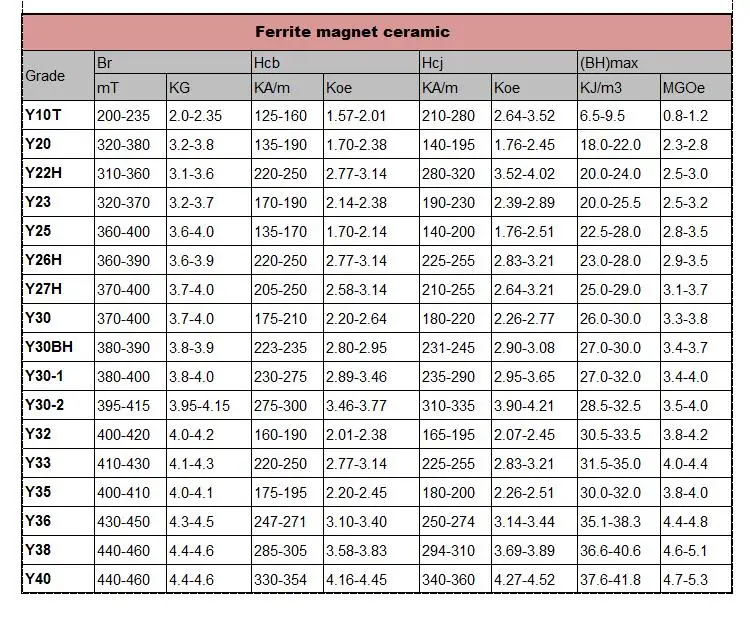
Task: Select the 0.8-1.2 MGOe cell
Action: tap(685, 115)
